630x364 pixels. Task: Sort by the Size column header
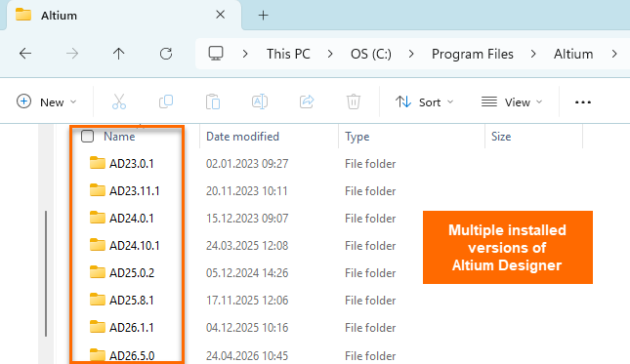point(501,137)
